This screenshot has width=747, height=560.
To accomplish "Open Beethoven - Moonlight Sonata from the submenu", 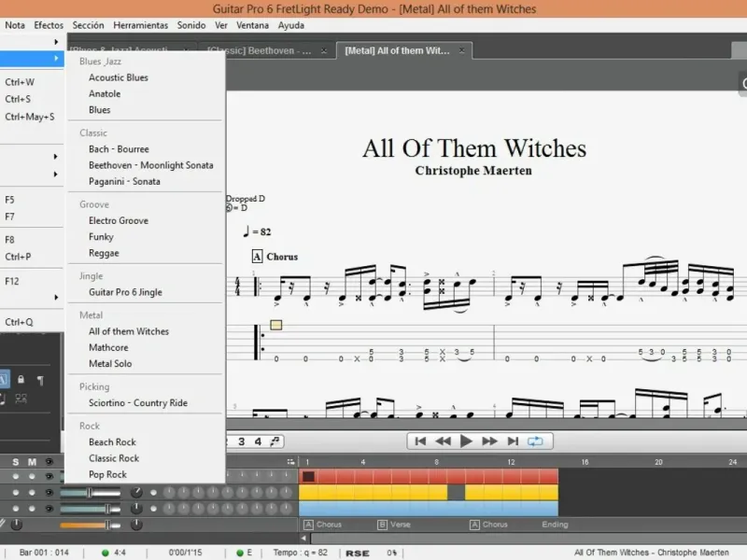I will (x=150, y=165).
